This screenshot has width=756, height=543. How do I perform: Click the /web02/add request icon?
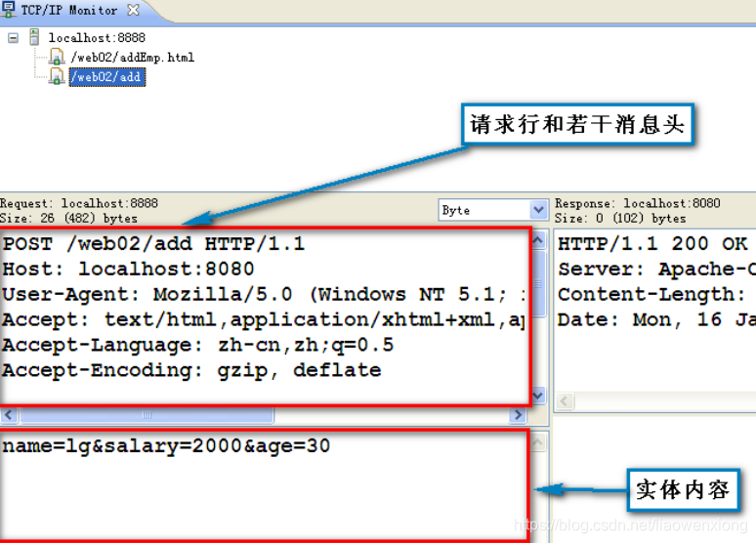(x=57, y=76)
